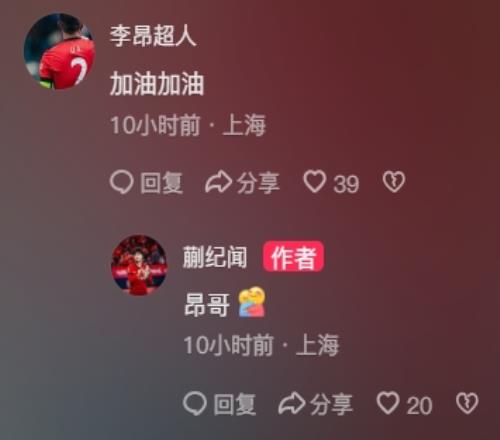Image resolution: width=500 pixels, height=440 pixels.
Task: Tap the red 作者 badge
Action: point(293,257)
